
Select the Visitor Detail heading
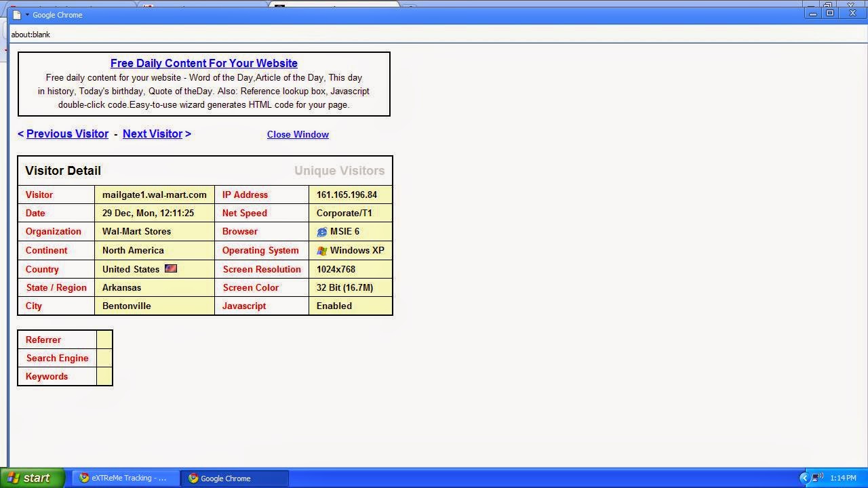pos(63,171)
